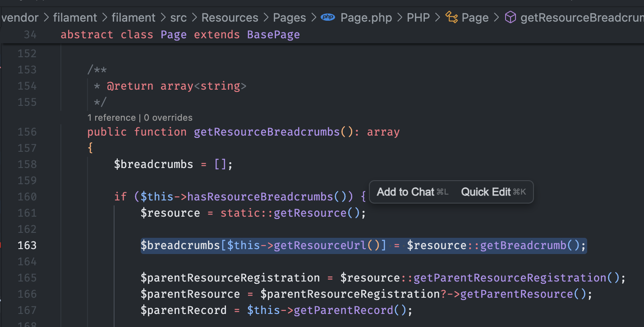Click the class symbol icon before Page breadcrumb

[451, 18]
